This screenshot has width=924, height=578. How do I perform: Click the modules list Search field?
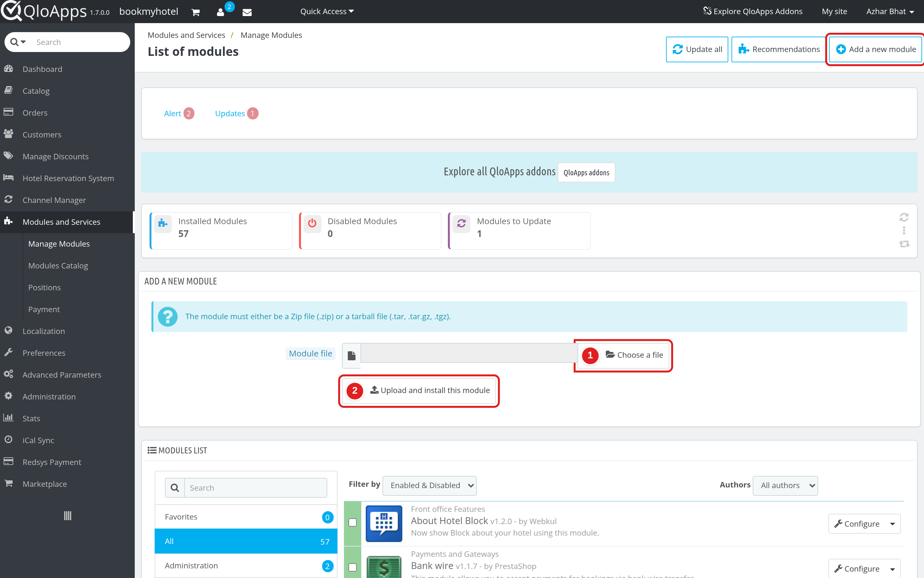[255, 488]
